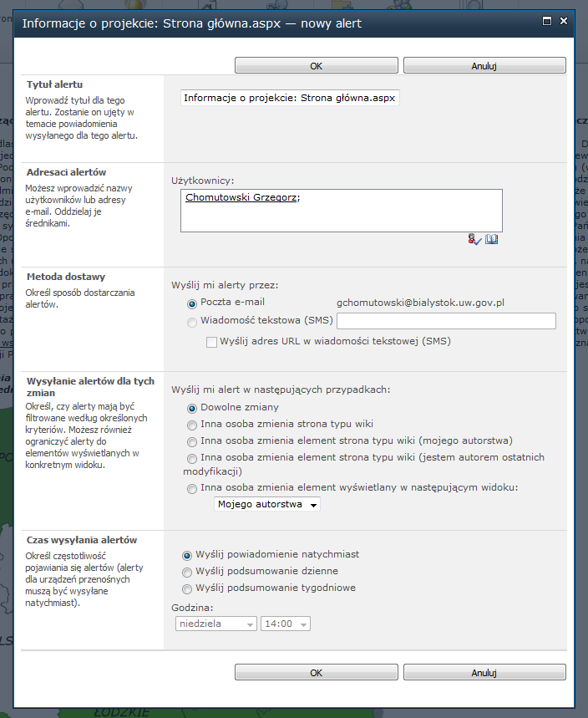Screen dimensions: 588x718
Task: Select Wyślij powiadomienie natychmiast radio
Action: tap(187, 556)
